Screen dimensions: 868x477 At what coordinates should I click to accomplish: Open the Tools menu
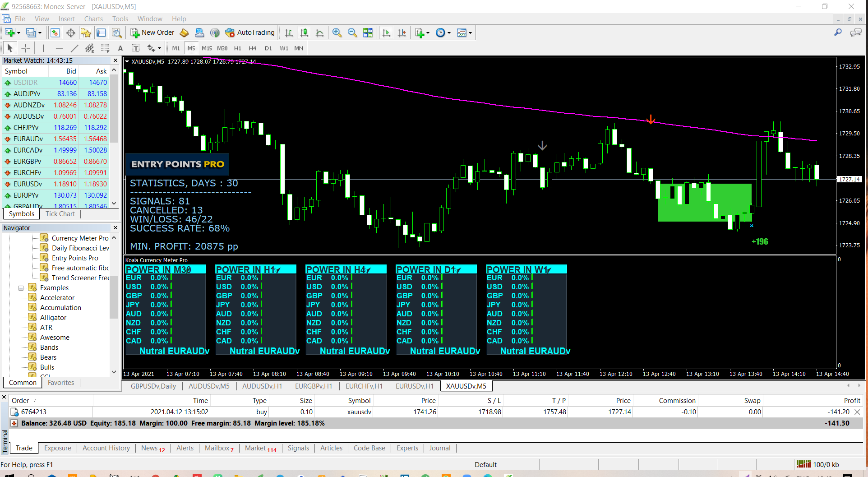(x=120, y=19)
